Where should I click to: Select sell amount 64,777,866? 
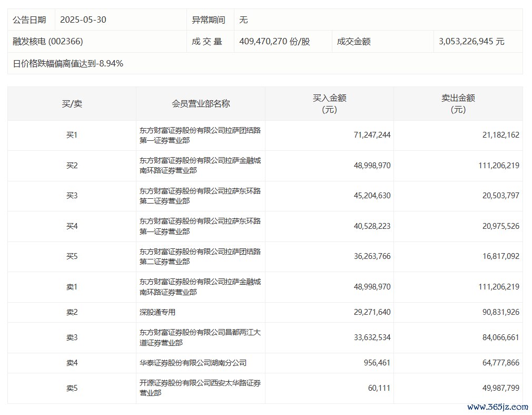point(501,363)
